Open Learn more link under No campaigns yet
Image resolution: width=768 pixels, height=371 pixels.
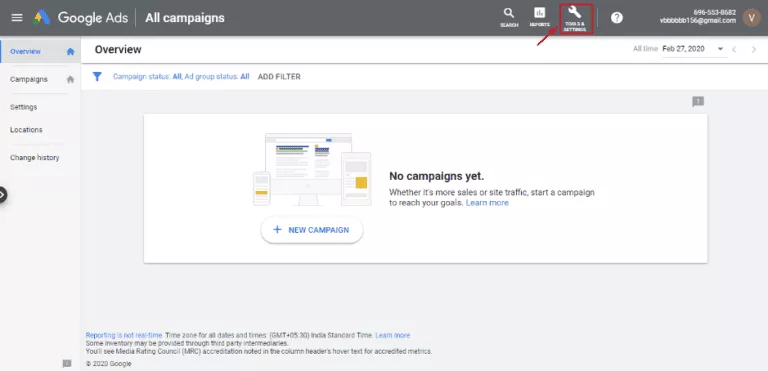(x=487, y=203)
